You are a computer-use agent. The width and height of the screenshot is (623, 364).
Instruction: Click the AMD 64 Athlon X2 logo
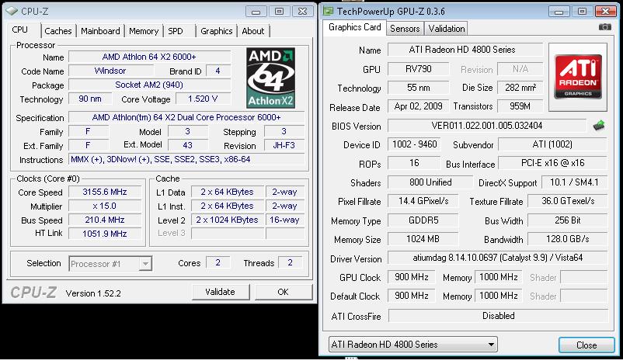pyautogui.click(x=270, y=78)
